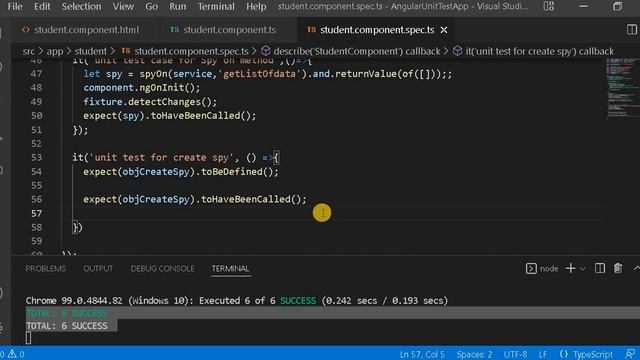Click fixture.detectChanges() on line 49
Screen dimensions: 640x360
point(150,102)
